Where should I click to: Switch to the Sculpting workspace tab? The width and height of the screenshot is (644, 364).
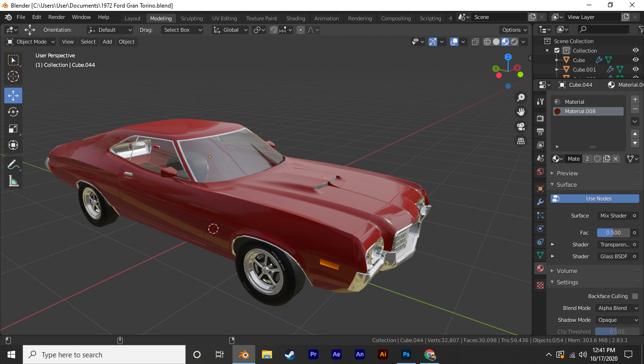click(192, 18)
